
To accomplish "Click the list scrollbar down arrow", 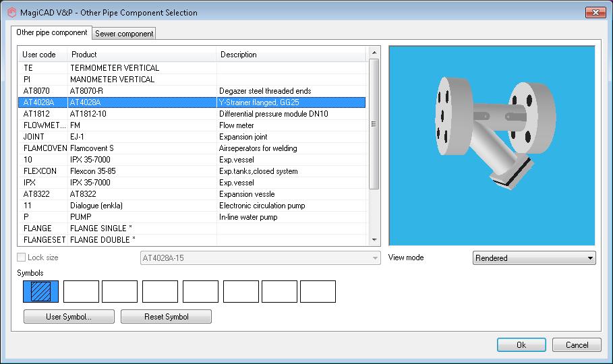I will 374,240.
